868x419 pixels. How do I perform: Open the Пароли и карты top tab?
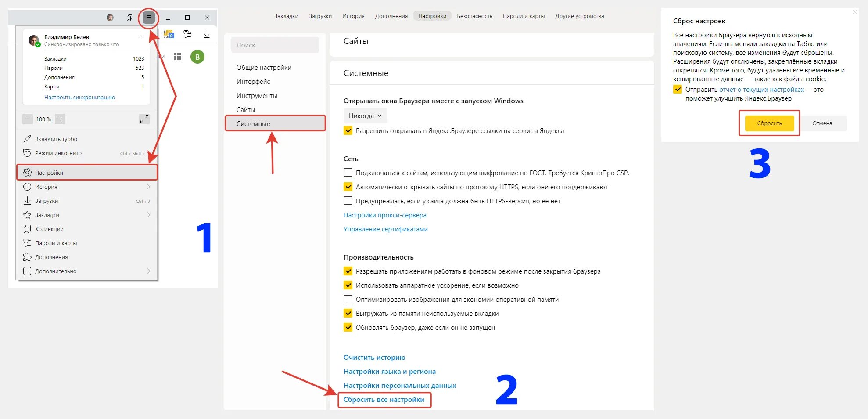pos(524,16)
